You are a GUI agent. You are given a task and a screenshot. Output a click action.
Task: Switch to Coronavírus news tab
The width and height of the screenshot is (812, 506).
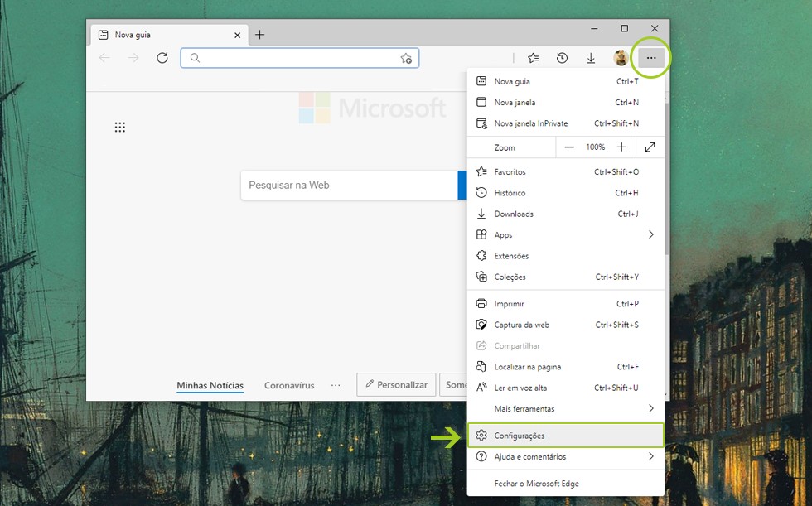click(289, 385)
